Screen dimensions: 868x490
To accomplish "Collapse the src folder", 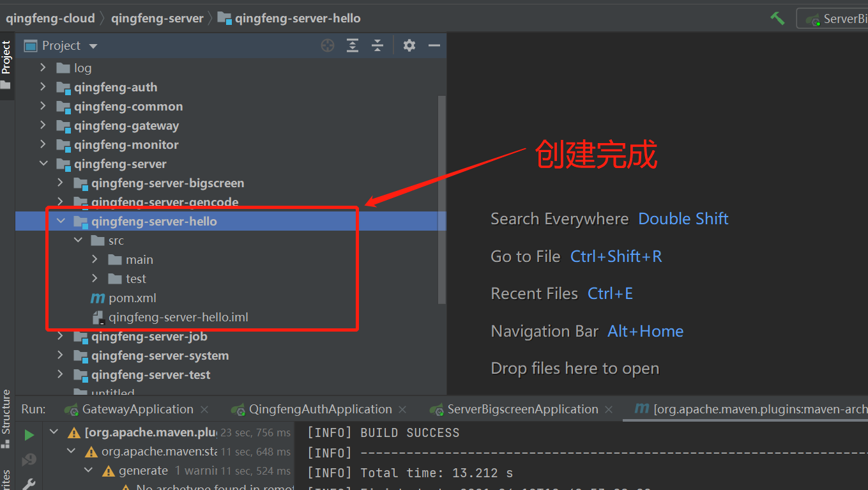I will coord(78,240).
